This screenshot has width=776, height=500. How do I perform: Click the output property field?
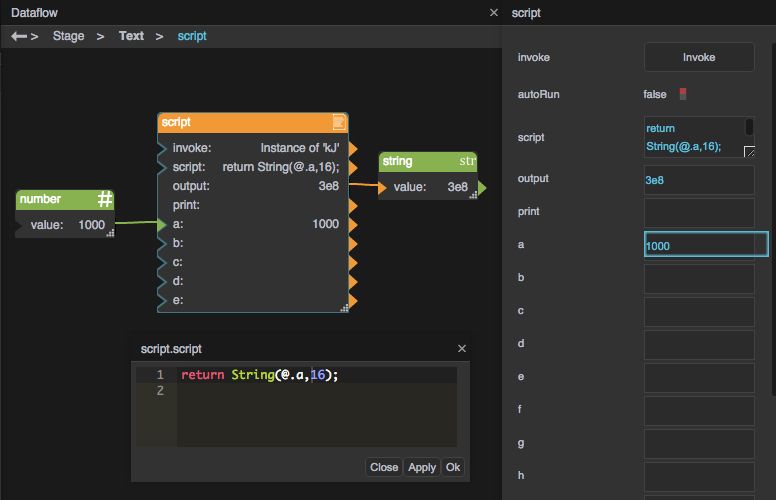click(x=699, y=180)
